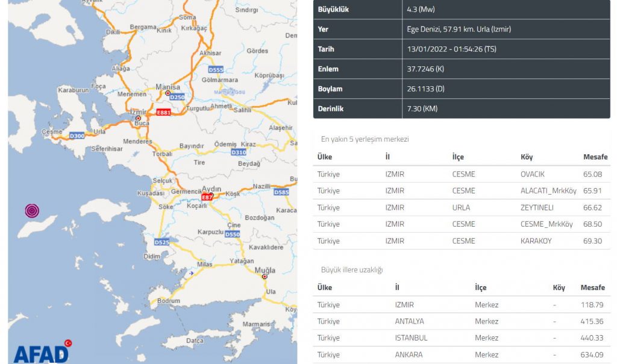Image resolution: width=617 pixels, height=364 pixels.
Task: Click the red E881 road shield
Action: tap(163, 112)
